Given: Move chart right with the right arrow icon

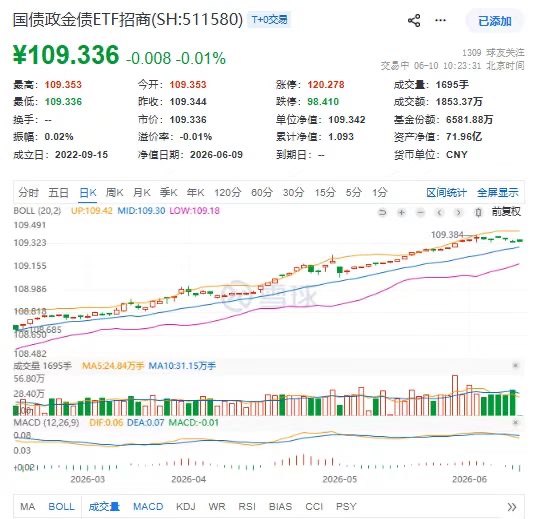Looking at the screenshot, I should (459, 213).
